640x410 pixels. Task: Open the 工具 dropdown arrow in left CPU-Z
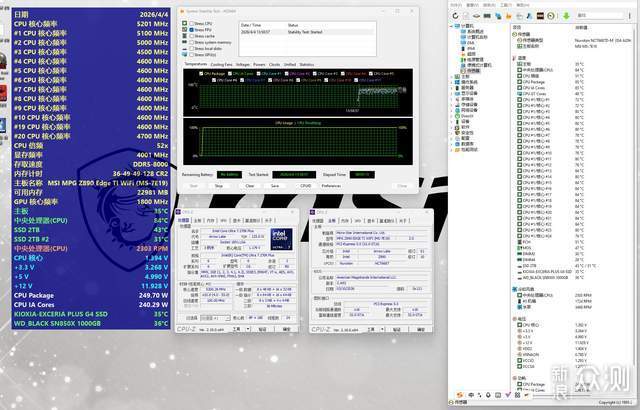point(248,329)
